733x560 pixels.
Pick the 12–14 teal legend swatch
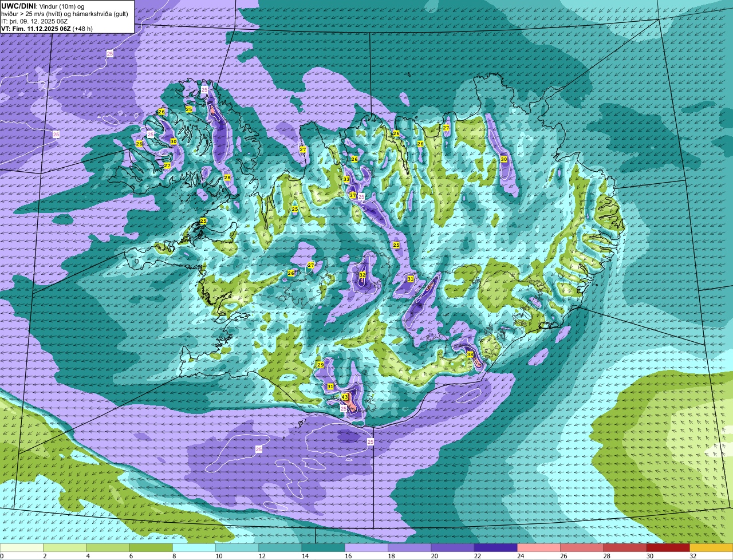(280, 547)
